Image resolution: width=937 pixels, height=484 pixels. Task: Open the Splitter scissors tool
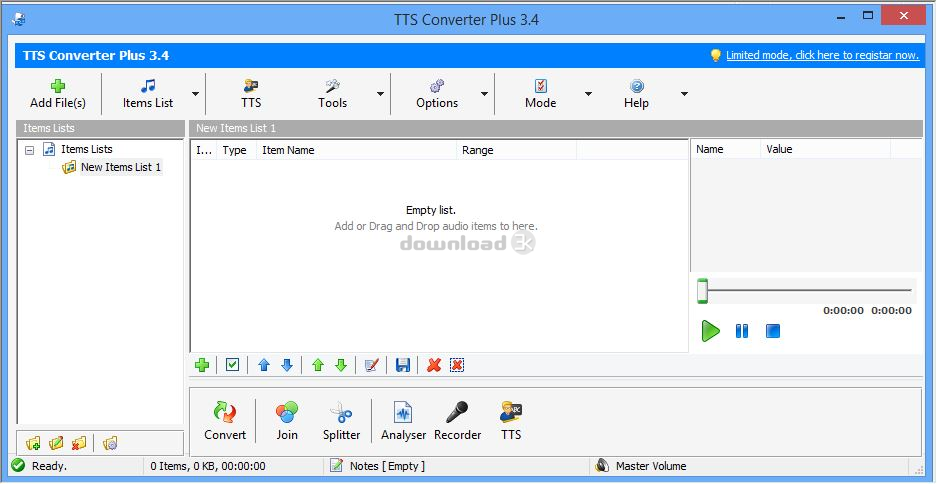pyautogui.click(x=341, y=421)
